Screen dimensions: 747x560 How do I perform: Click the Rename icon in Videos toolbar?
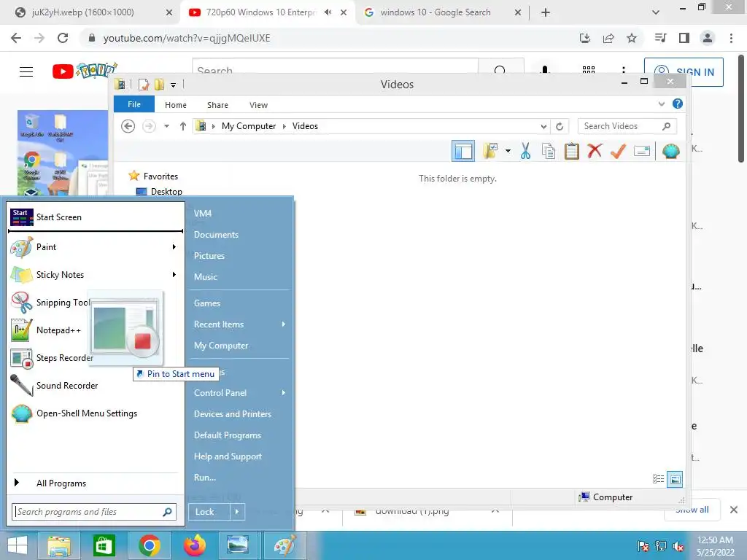[642, 152]
